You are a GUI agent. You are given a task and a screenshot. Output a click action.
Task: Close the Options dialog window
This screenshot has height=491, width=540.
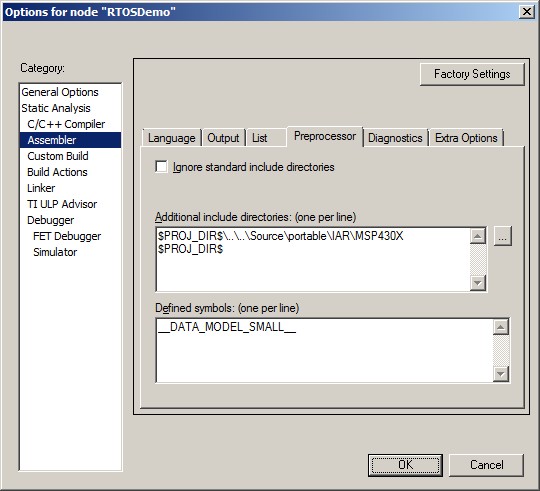[527, 12]
